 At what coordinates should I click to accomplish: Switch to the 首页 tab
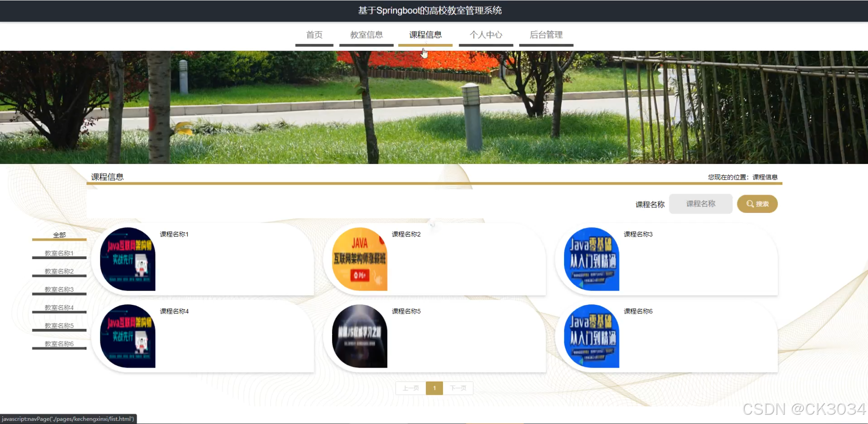pos(314,35)
